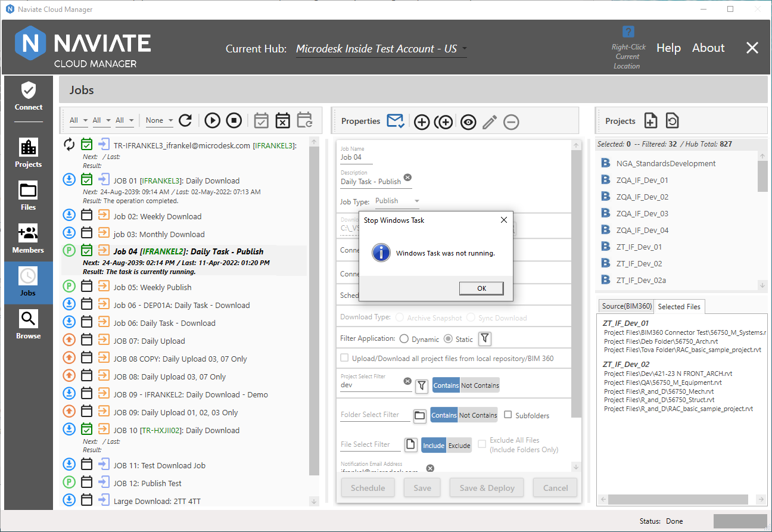Viewport: 772px width, 532px height.
Task: Open the Connect sidebar section
Action: [29, 97]
